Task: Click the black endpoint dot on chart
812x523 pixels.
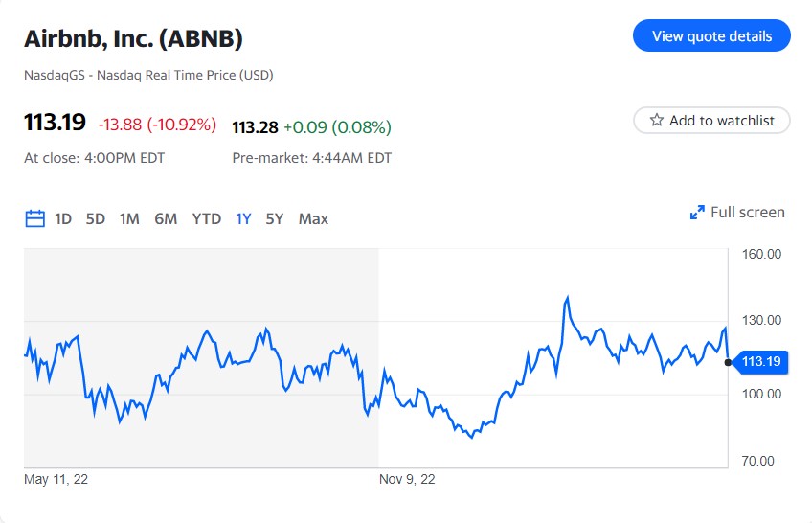Action: click(728, 362)
